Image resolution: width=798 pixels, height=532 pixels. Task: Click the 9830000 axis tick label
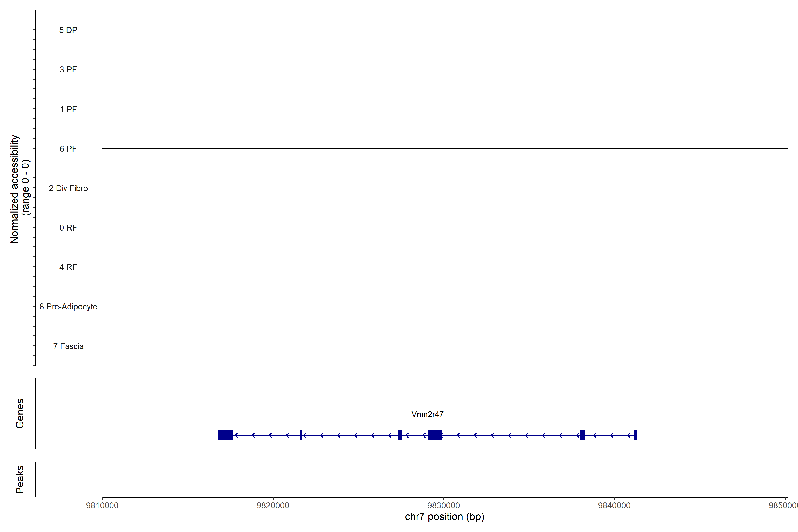(x=444, y=505)
